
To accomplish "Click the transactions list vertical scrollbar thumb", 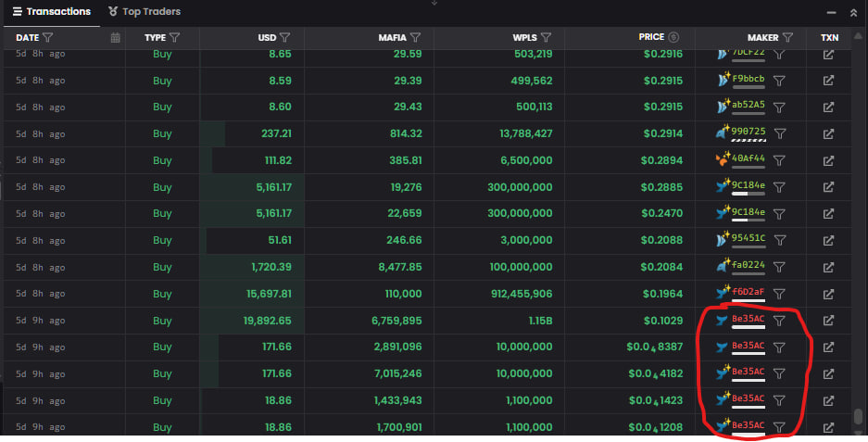I will point(858,416).
